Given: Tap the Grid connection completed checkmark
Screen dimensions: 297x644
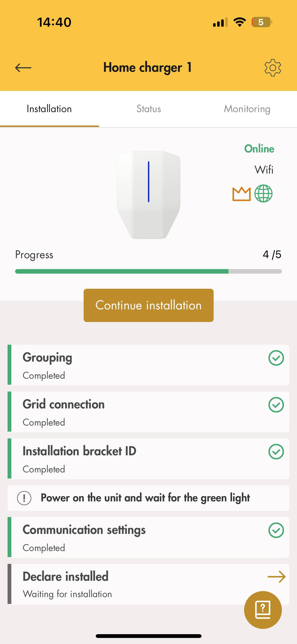Looking at the screenshot, I should (276, 405).
